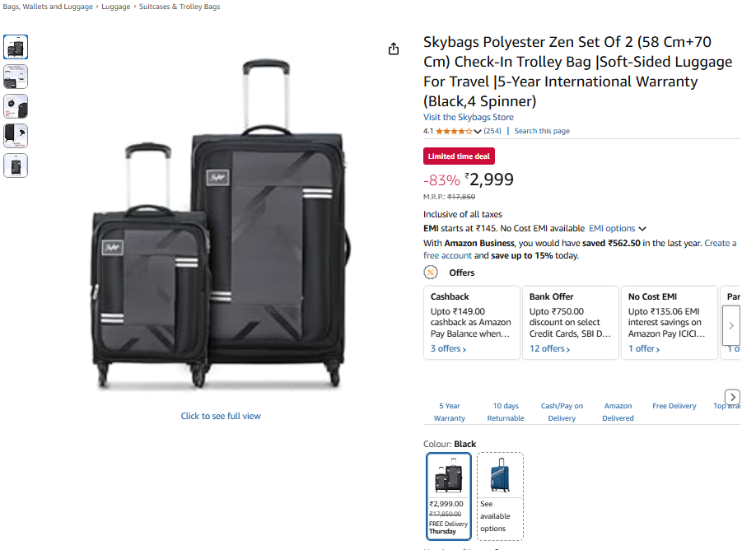The height and width of the screenshot is (550, 756).
Task: Open the ratings dropdown chevron
Action: click(x=478, y=132)
